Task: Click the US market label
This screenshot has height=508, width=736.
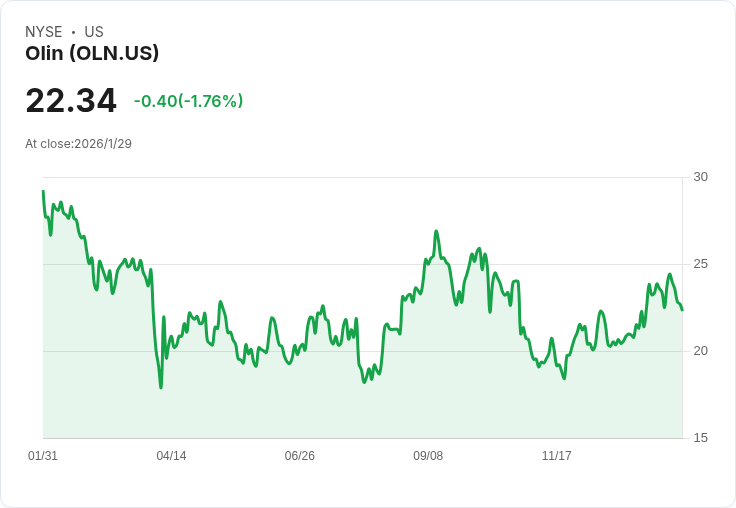Action: pyautogui.click(x=94, y=32)
